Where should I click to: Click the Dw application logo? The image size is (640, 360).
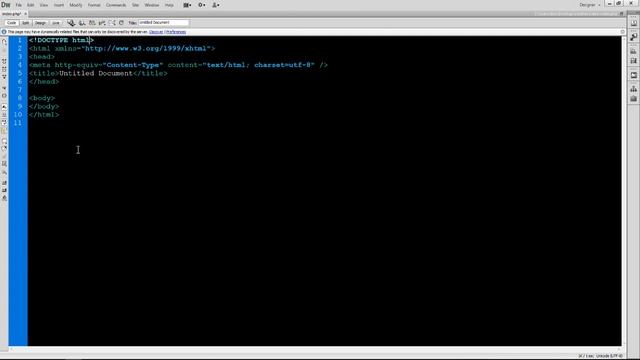tap(6, 5)
